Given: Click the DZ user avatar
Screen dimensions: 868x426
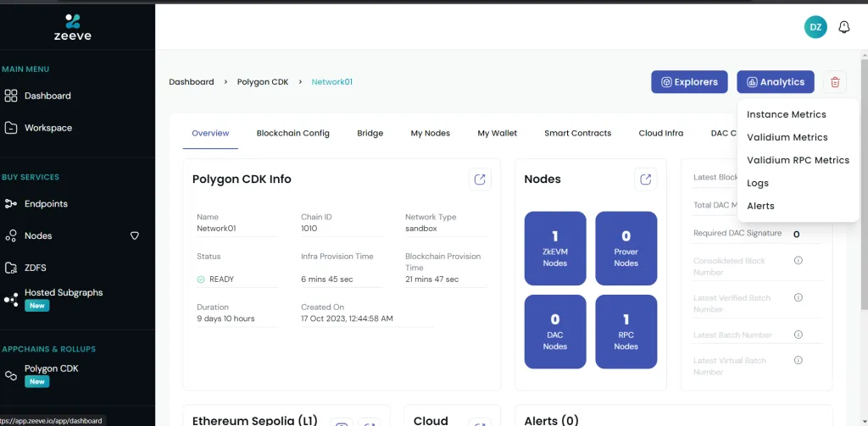Looking at the screenshot, I should pos(815,27).
